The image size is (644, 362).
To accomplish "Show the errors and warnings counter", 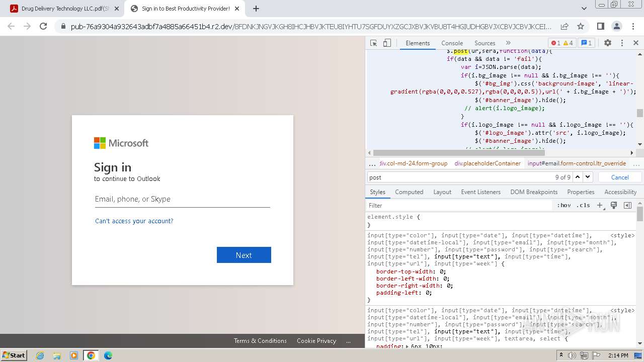I will point(562,43).
